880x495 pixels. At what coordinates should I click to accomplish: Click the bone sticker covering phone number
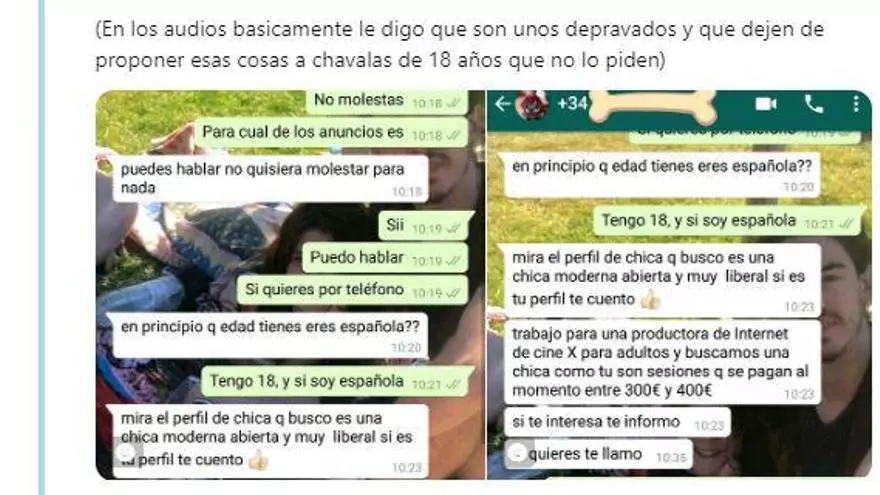653,104
